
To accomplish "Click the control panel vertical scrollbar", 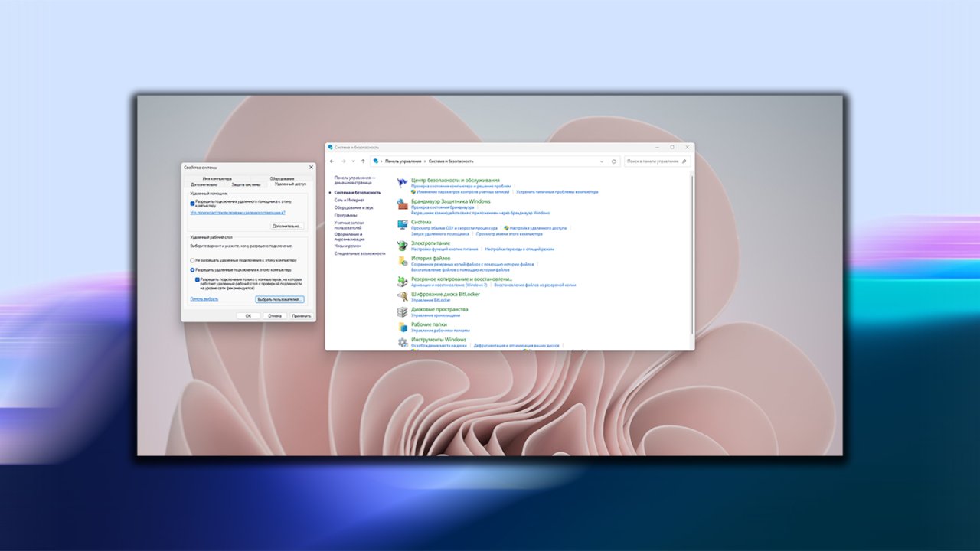I will [691, 253].
